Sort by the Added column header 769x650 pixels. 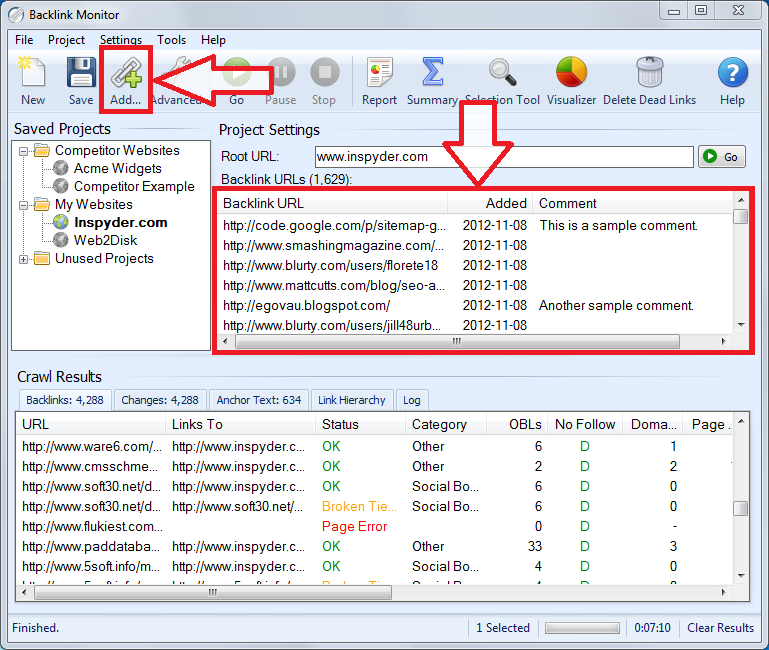point(489,203)
